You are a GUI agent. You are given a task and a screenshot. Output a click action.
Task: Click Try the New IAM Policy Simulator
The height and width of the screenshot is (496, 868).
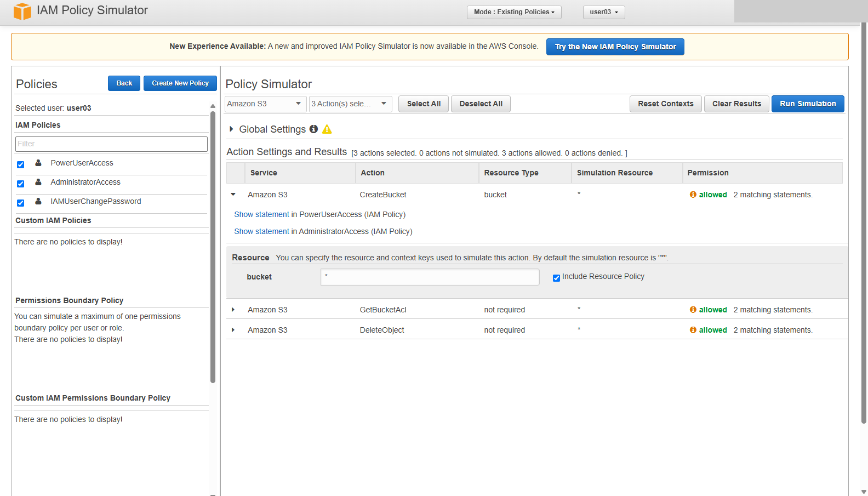pos(615,47)
